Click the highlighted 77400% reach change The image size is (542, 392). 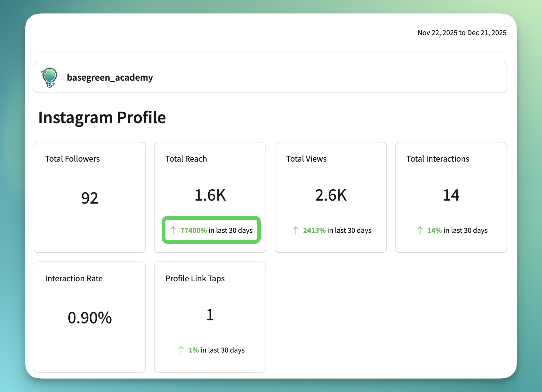tap(193, 230)
